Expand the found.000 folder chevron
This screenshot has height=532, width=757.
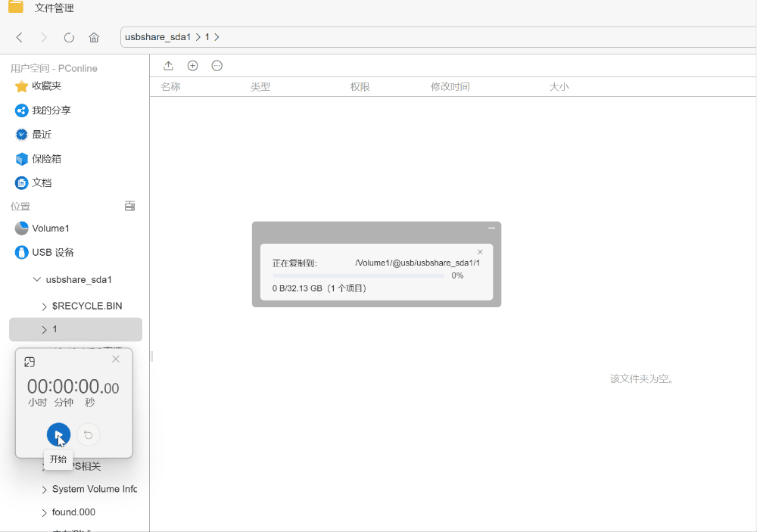pos(44,512)
